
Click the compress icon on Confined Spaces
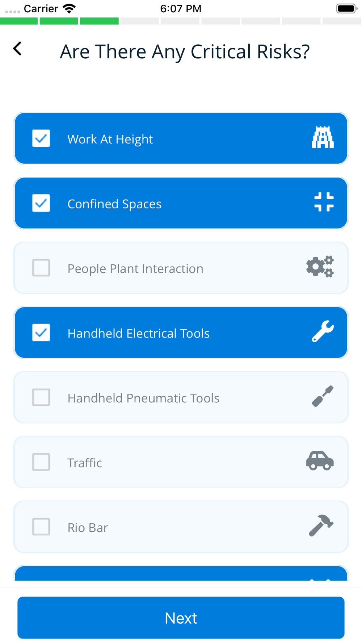324,202
